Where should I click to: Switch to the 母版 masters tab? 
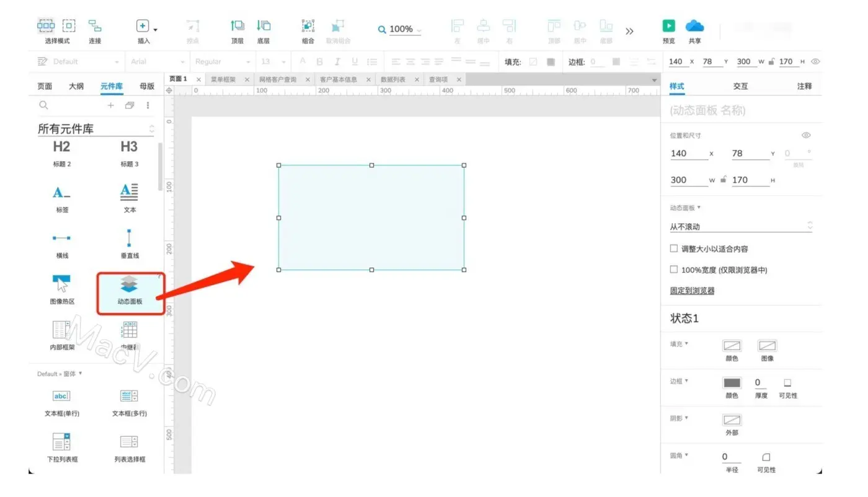pyautogui.click(x=147, y=86)
